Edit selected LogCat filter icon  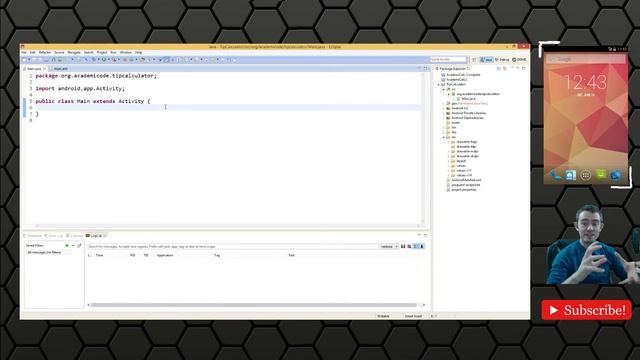(x=79, y=246)
